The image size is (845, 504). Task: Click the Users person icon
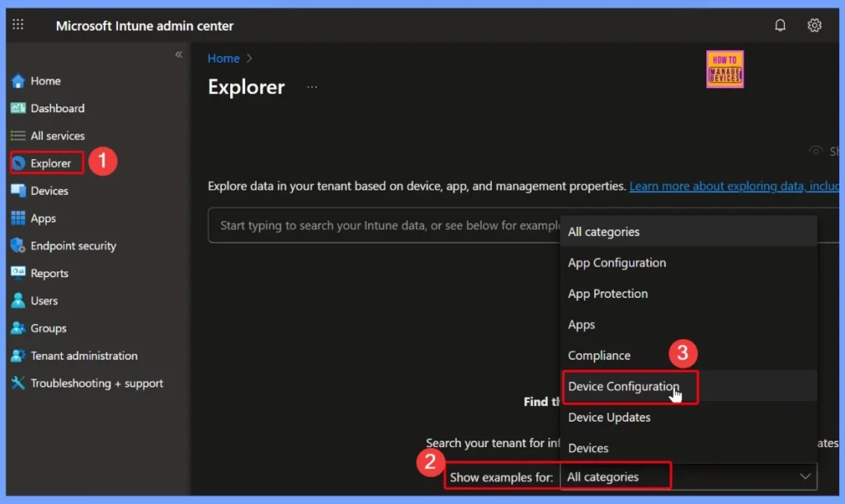(x=18, y=300)
